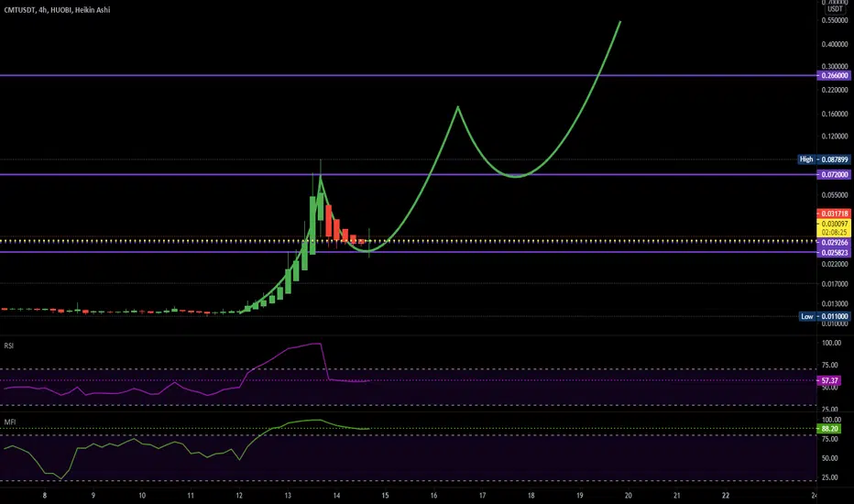Select the magenta RSI line at its peak

[316, 344]
